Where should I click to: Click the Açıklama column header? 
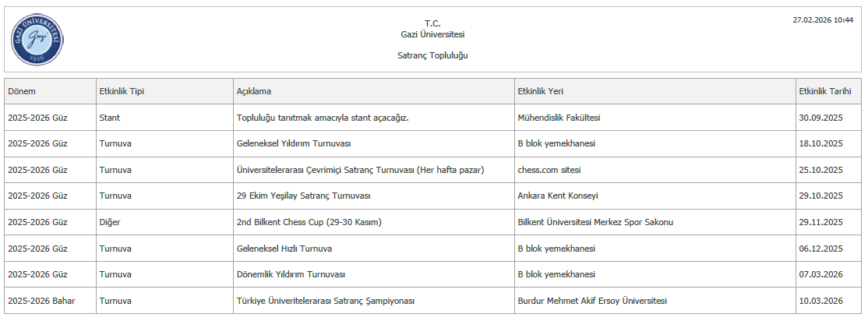pyautogui.click(x=254, y=92)
